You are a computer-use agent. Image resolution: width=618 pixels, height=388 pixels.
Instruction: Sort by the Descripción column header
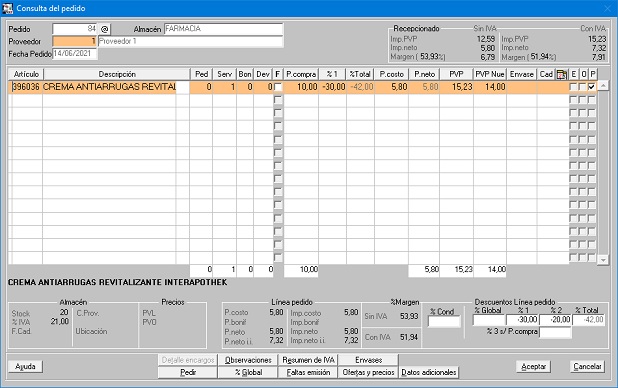coord(117,75)
